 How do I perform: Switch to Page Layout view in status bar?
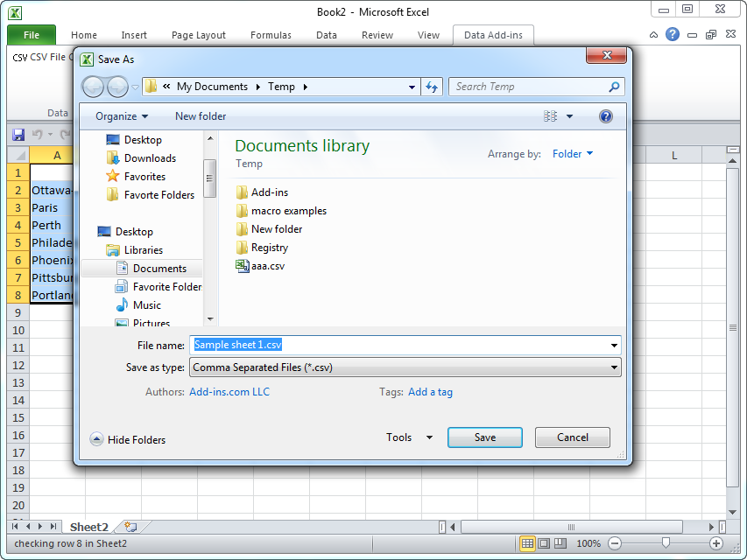544,543
